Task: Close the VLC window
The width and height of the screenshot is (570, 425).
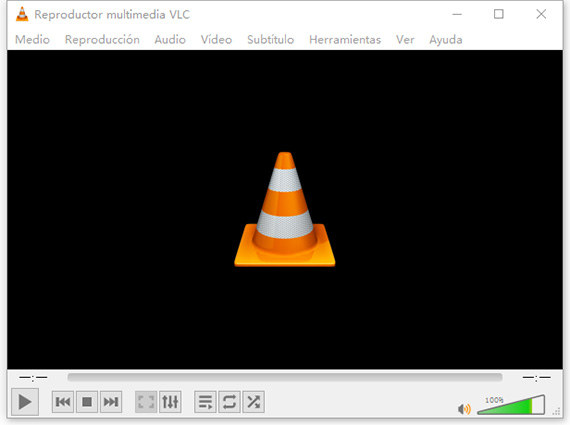Action: pos(541,14)
